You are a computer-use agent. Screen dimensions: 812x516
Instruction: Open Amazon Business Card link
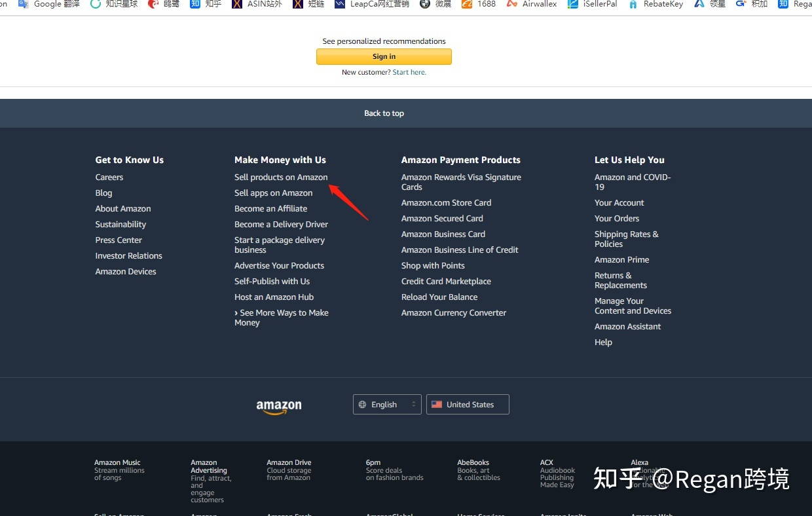[x=443, y=234]
